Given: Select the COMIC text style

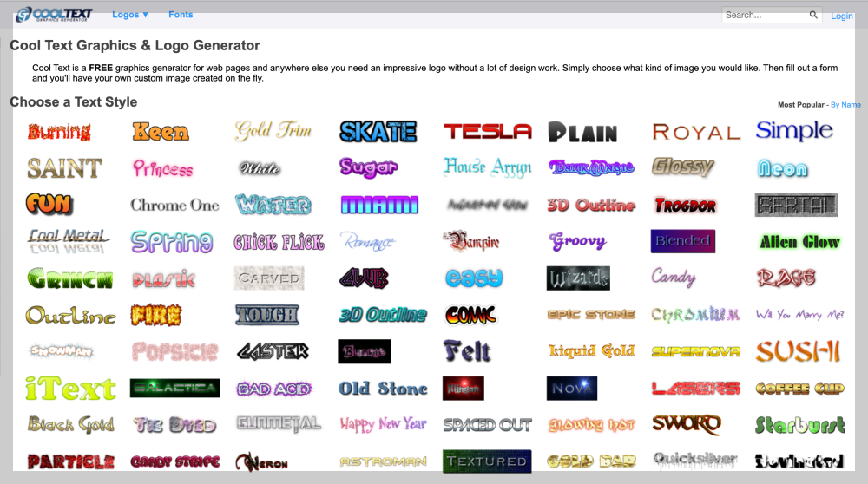Looking at the screenshot, I should (x=471, y=315).
